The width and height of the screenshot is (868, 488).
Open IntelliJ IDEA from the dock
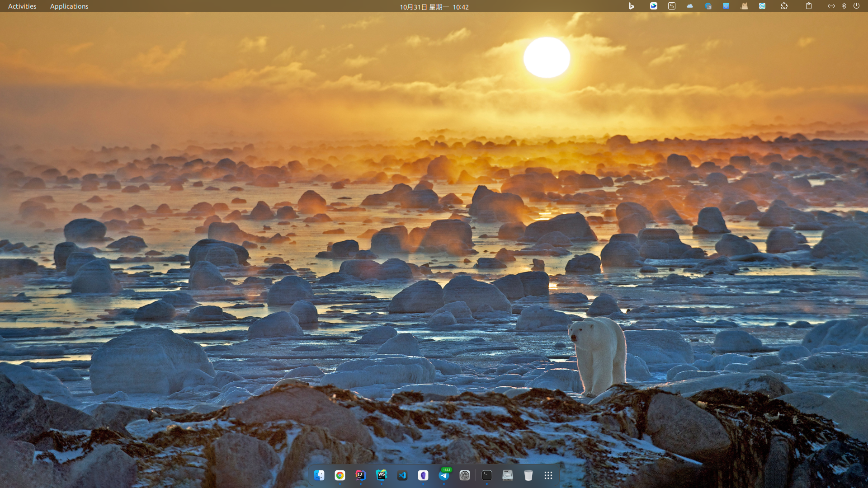click(361, 475)
